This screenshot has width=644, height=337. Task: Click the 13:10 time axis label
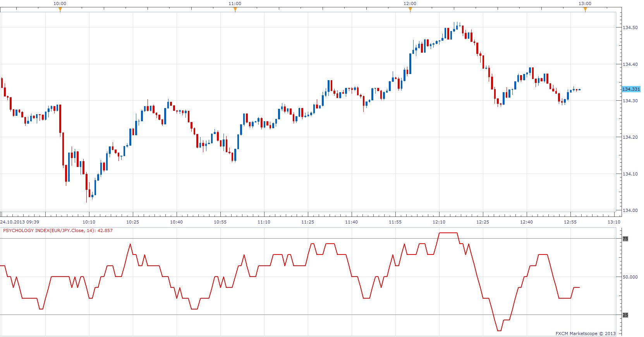[614, 222]
